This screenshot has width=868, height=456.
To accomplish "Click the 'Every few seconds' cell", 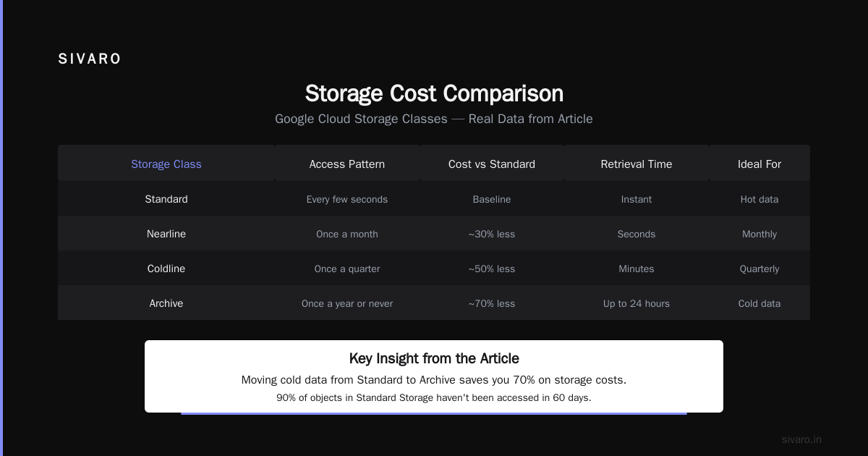I will pyautogui.click(x=347, y=199).
